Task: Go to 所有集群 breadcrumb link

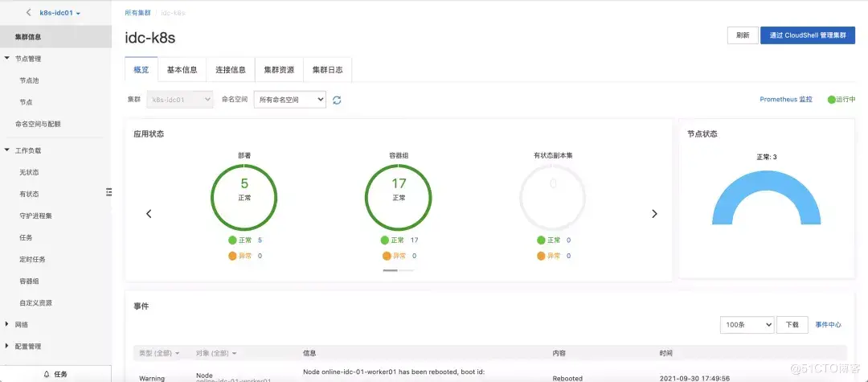Action: 137,12
